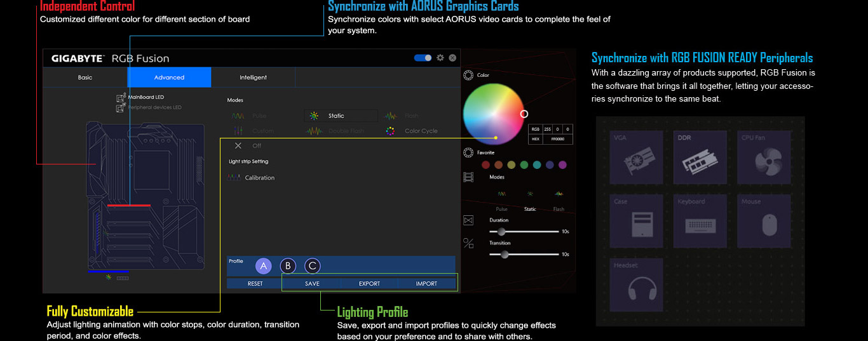Select the Keyboard peripheral tile
This screenshot has height=341, width=868.
[x=700, y=220]
